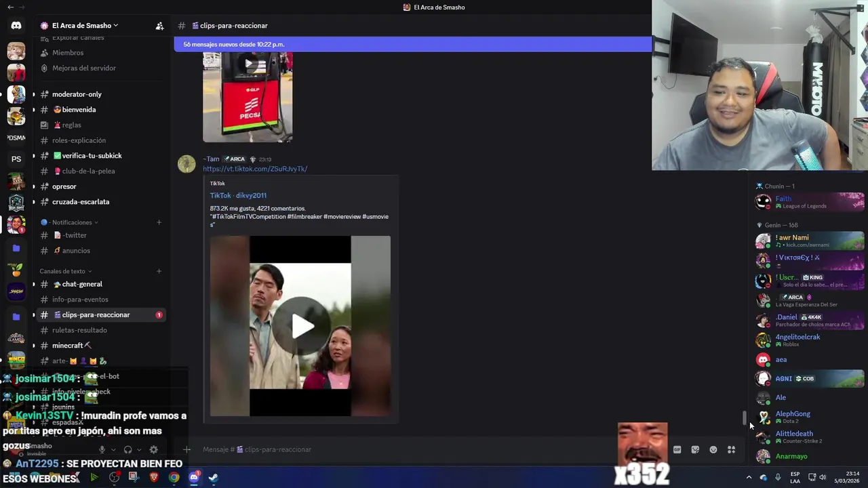This screenshot has width=868, height=488.
Task: Open the burger server icon
Action: tap(16, 116)
